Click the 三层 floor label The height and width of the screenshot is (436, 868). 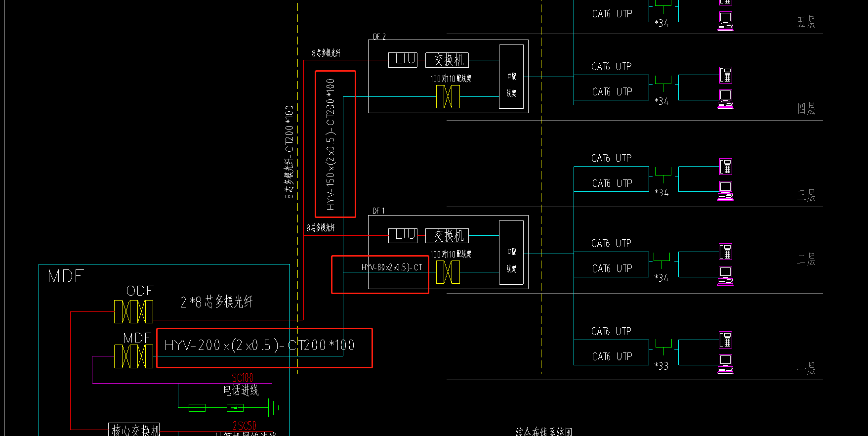click(806, 195)
